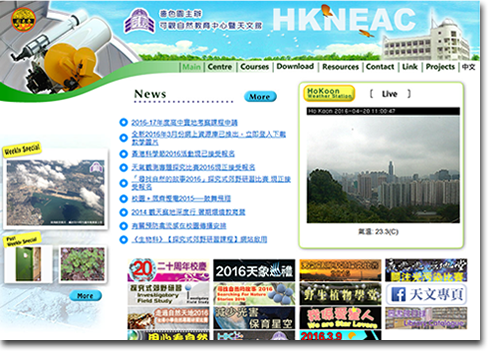Click the More button under Past Weekly Special
Screen dimensions: 504x360
(86, 296)
